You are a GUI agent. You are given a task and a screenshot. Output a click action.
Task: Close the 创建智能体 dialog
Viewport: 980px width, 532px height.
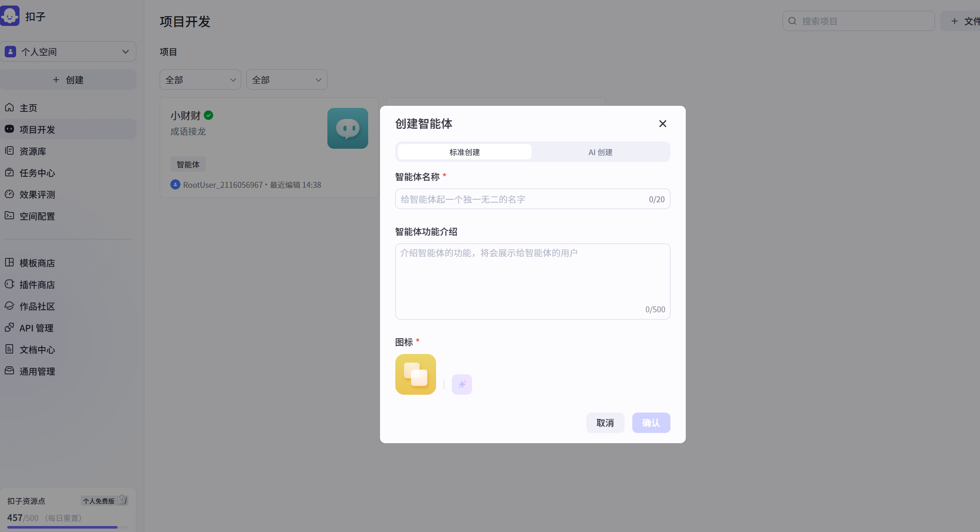663,124
